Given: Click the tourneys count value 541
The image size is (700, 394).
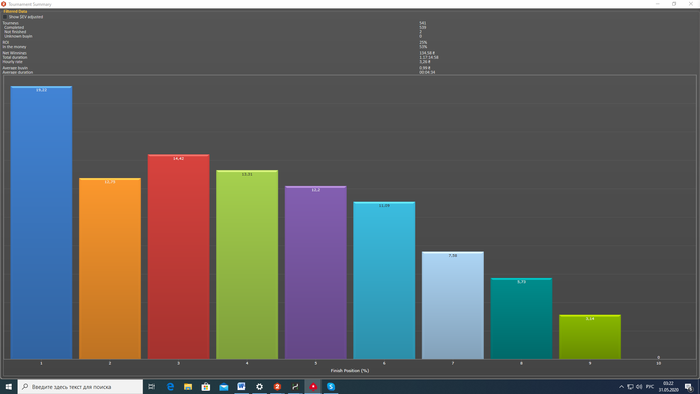Looking at the screenshot, I should click(423, 23).
